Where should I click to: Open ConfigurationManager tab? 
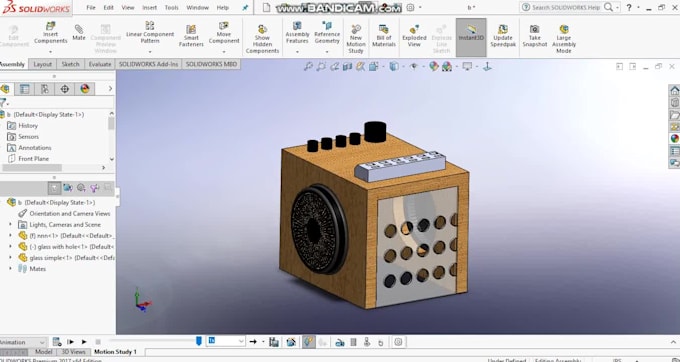coord(44,89)
